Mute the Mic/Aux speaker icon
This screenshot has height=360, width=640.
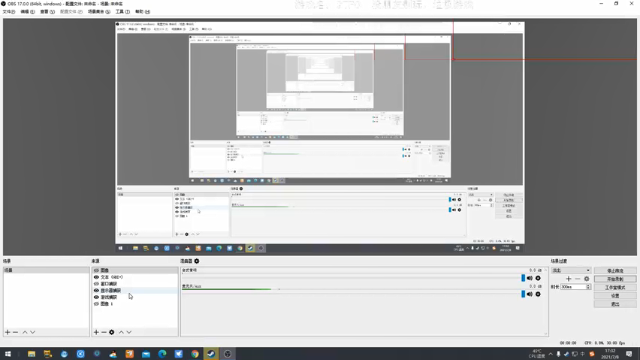point(530,294)
